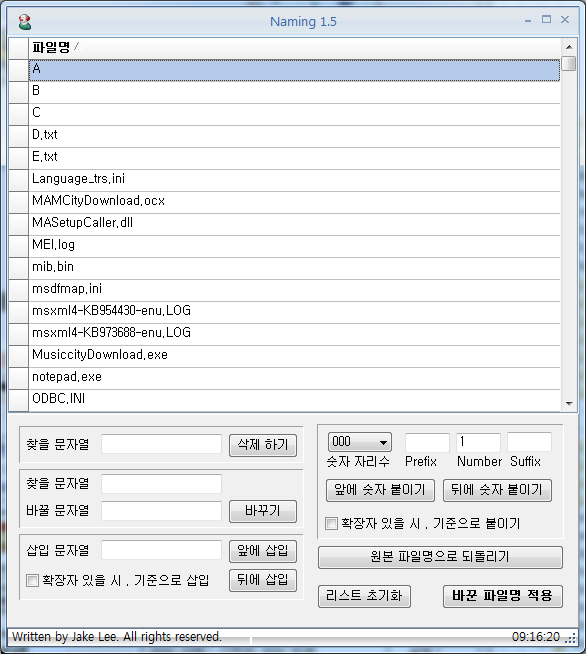Click the 바꾸기 replace button

pyautogui.click(x=263, y=511)
